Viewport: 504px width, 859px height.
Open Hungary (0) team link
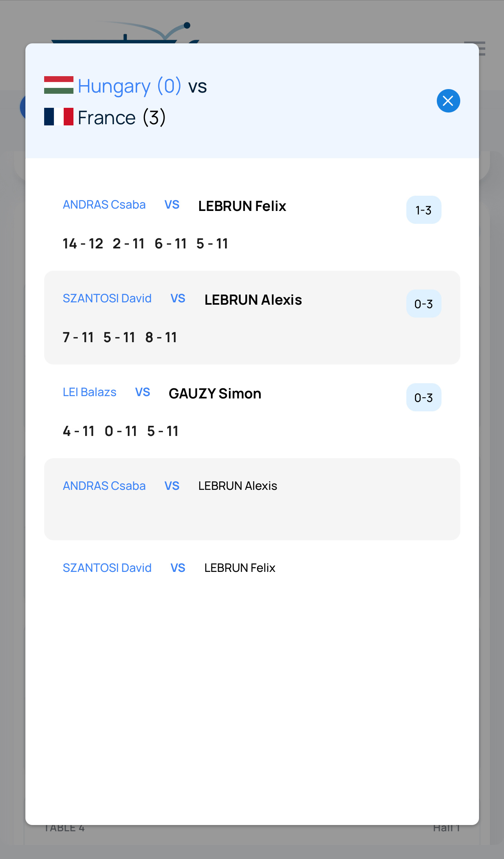click(x=129, y=86)
